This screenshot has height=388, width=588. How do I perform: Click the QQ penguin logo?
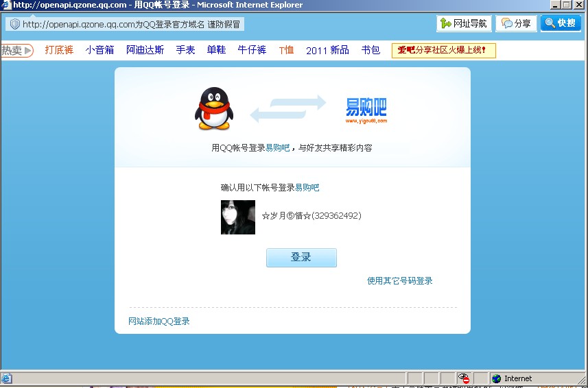(214, 108)
